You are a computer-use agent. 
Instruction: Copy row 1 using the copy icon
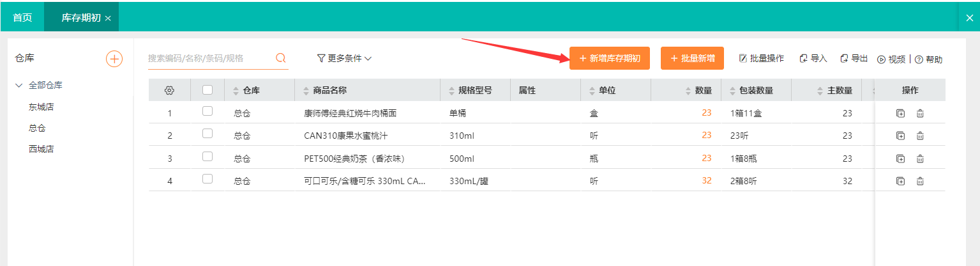coord(900,114)
